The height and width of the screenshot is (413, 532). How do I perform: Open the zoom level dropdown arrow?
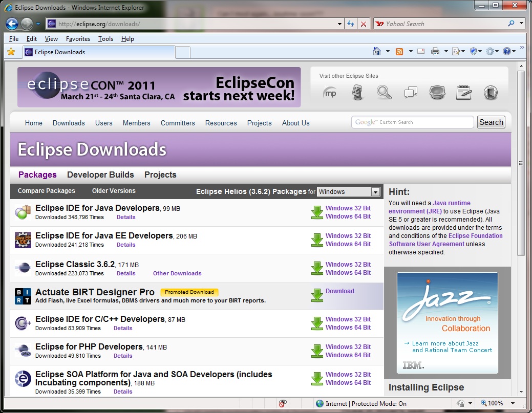pyautogui.click(x=513, y=403)
